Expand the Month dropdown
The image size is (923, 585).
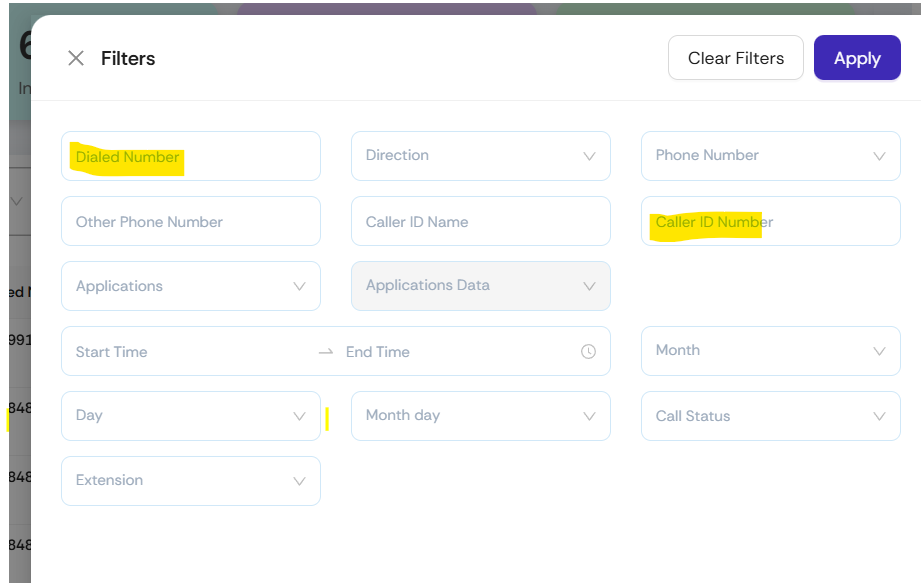point(770,351)
